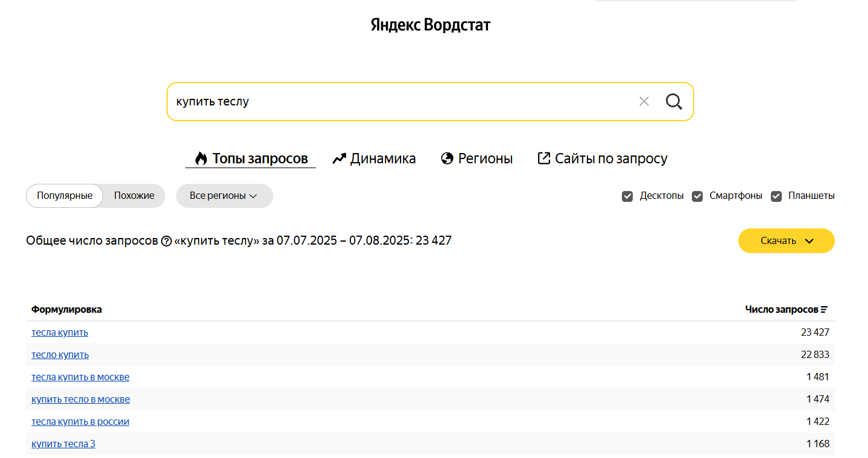Switch to the Похожие option

(134, 196)
